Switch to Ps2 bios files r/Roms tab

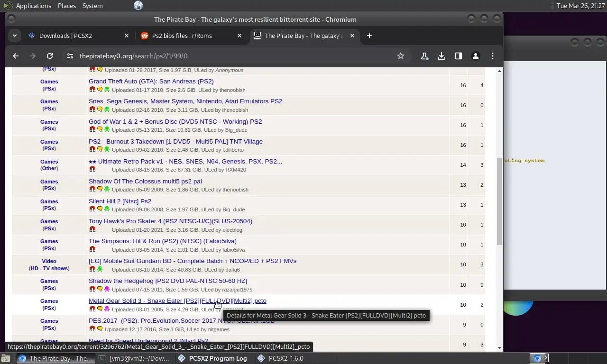(x=182, y=36)
